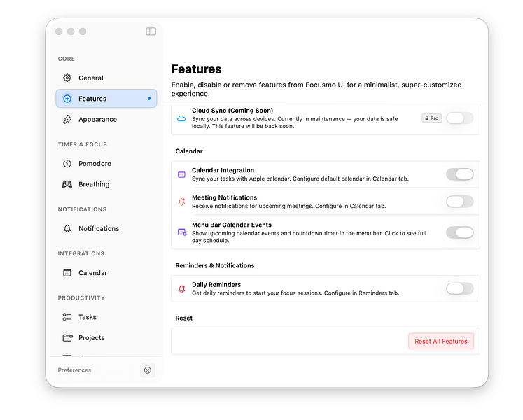Open the Calendar integration section
Image resolution: width=523 pixels, height=420 pixels.
coord(106,273)
